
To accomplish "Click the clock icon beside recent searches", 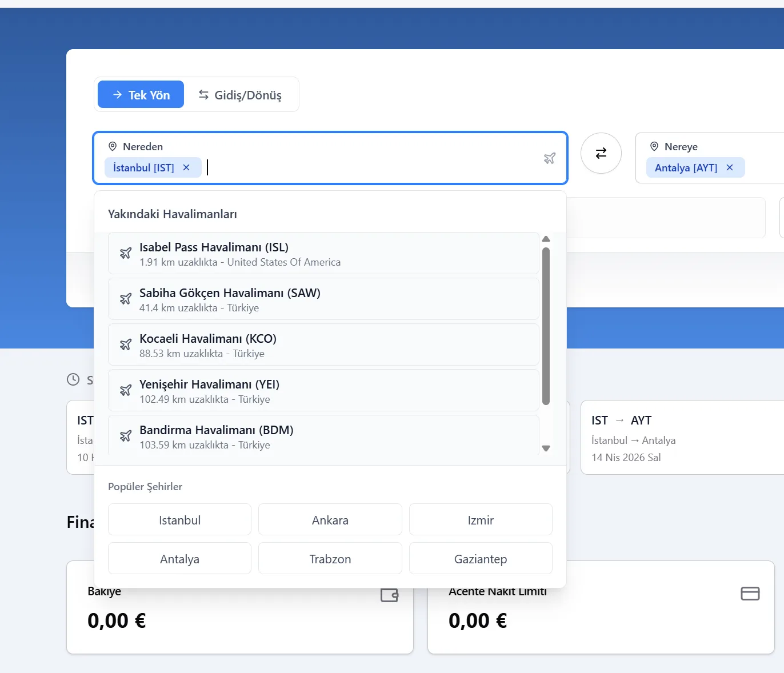I will (73, 379).
